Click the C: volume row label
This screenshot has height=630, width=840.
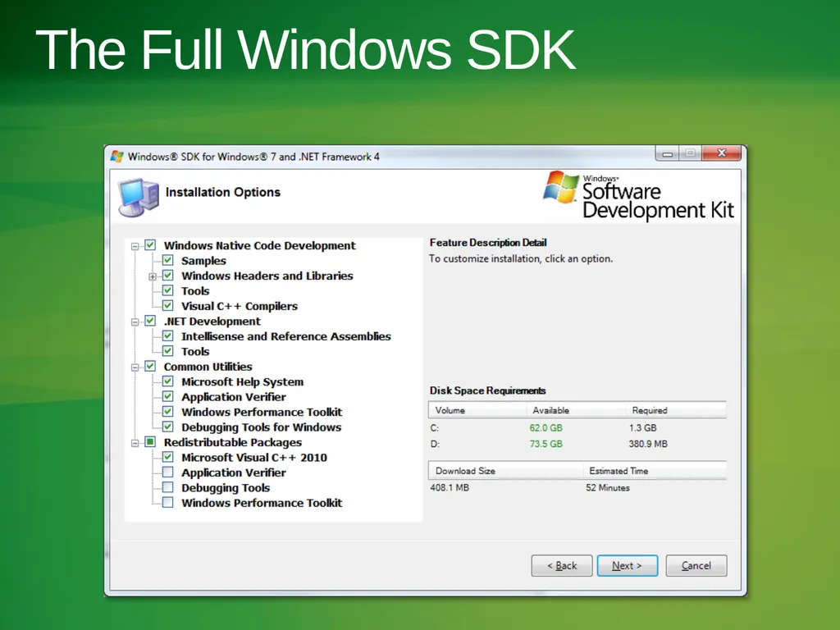tap(435, 428)
